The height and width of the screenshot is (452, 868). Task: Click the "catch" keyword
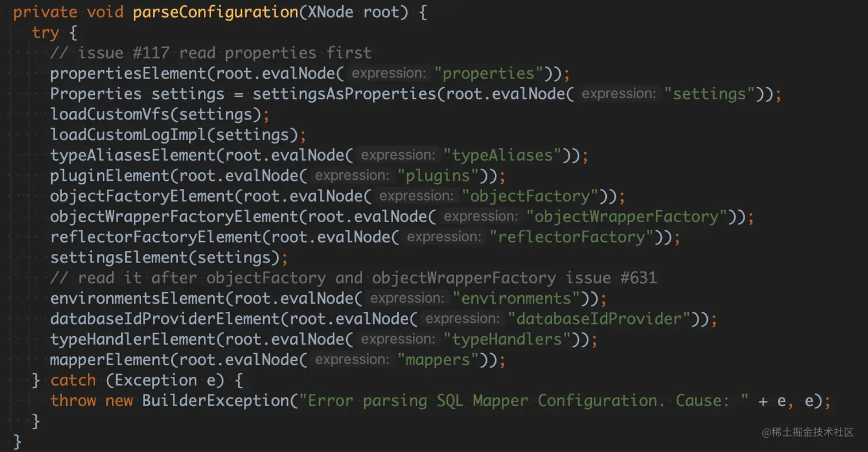click(x=73, y=380)
